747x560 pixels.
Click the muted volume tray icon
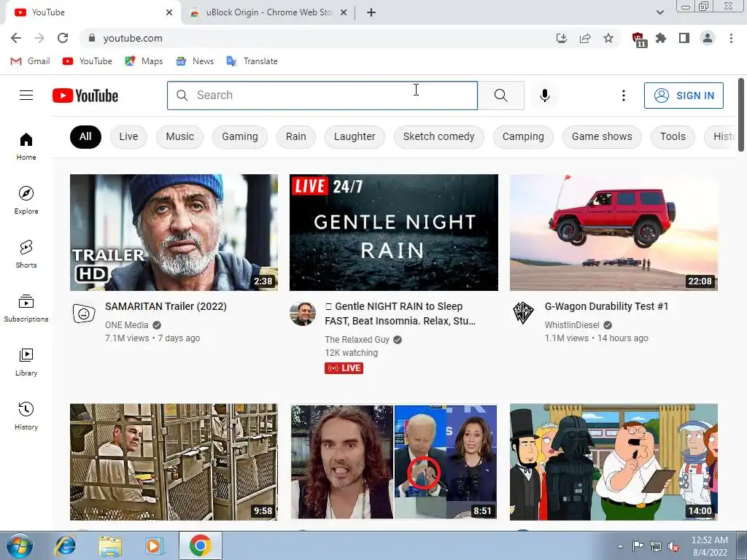pyautogui.click(x=673, y=547)
